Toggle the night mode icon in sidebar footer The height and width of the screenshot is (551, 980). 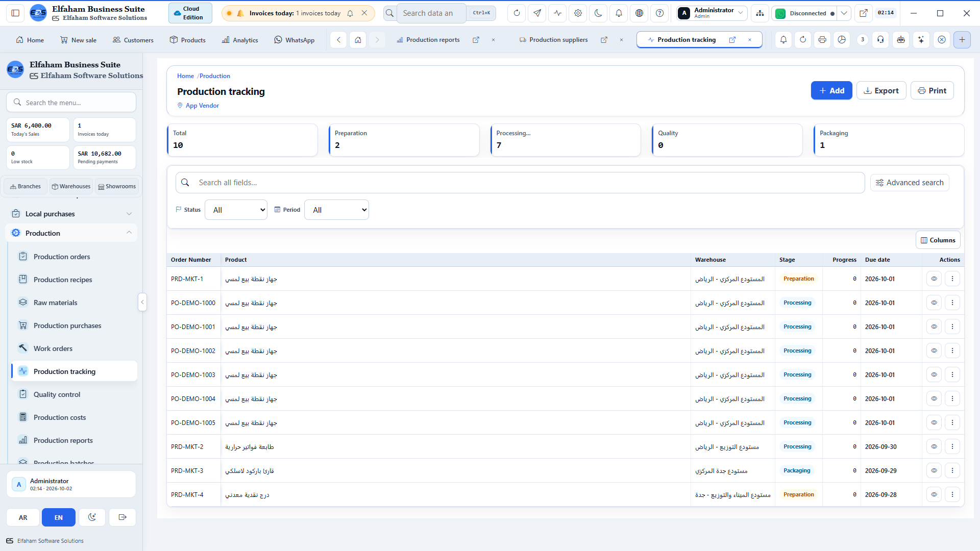pos(92,517)
